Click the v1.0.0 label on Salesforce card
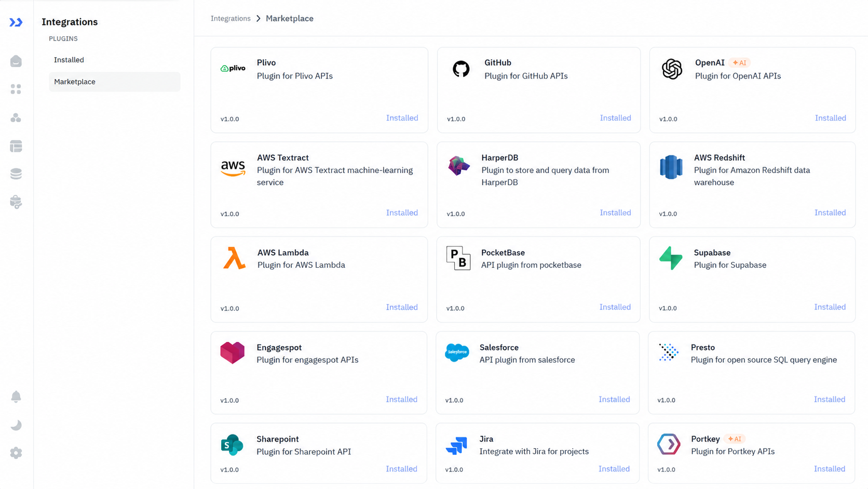The width and height of the screenshot is (868, 489). [454, 400]
